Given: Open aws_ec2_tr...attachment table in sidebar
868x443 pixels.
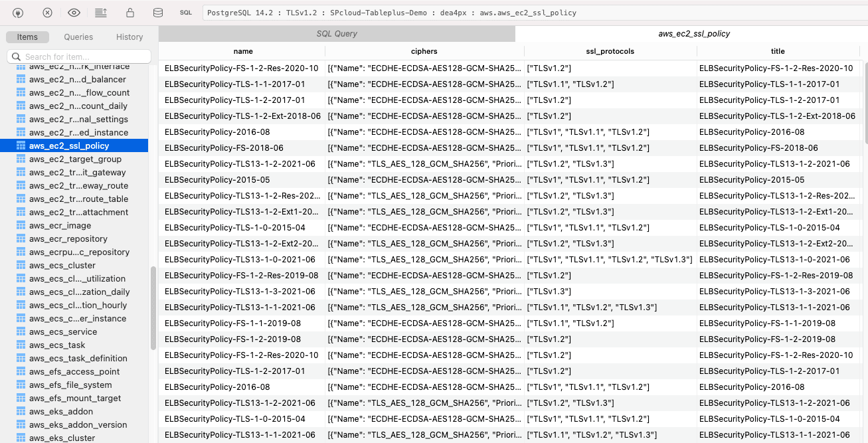Looking at the screenshot, I should pyautogui.click(x=78, y=213).
